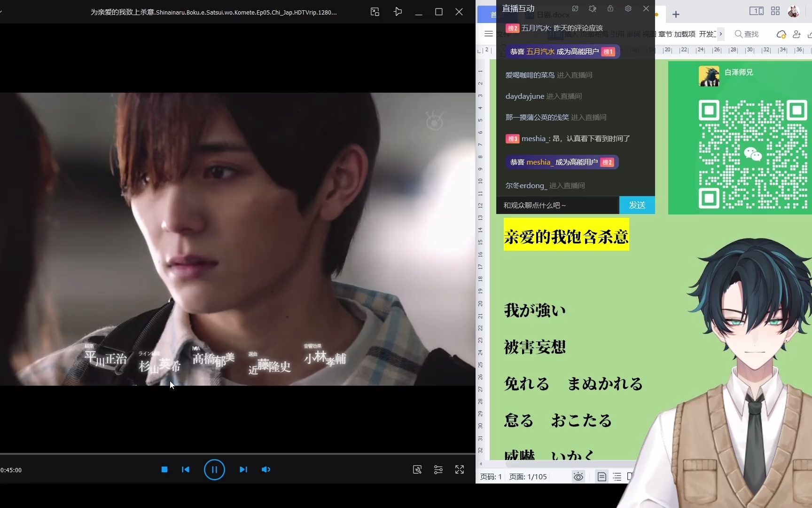
Task: Skip to the previous video track
Action: coord(186,469)
